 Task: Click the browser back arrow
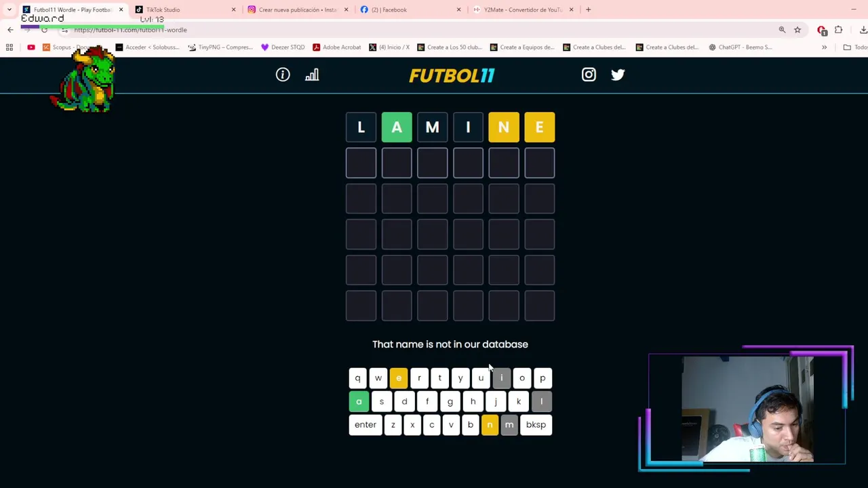click(10, 30)
